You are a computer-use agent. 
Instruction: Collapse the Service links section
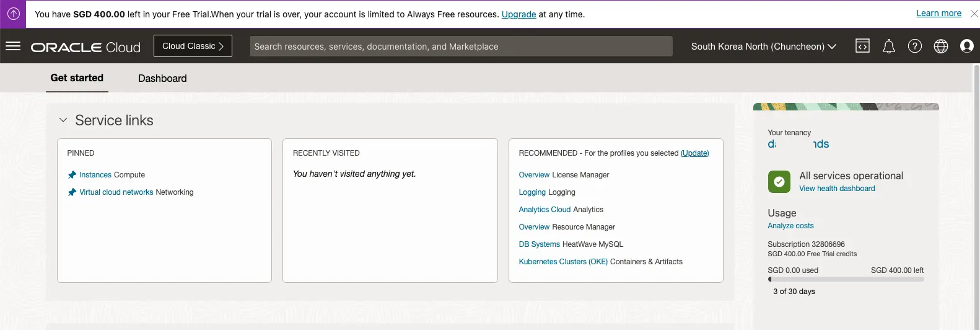[x=63, y=120]
